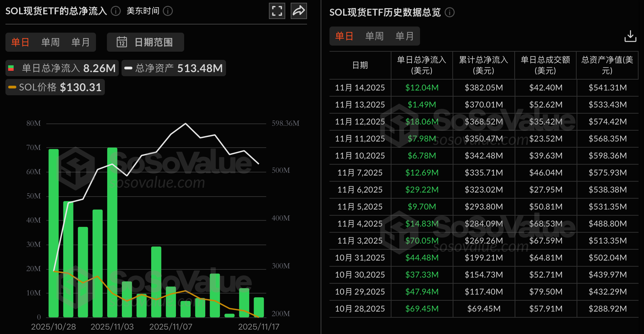Toggle the 总净资产 legend line
Image resolution: width=644 pixels, height=334 pixels.
pyautogui.click(x=174, y=68)
